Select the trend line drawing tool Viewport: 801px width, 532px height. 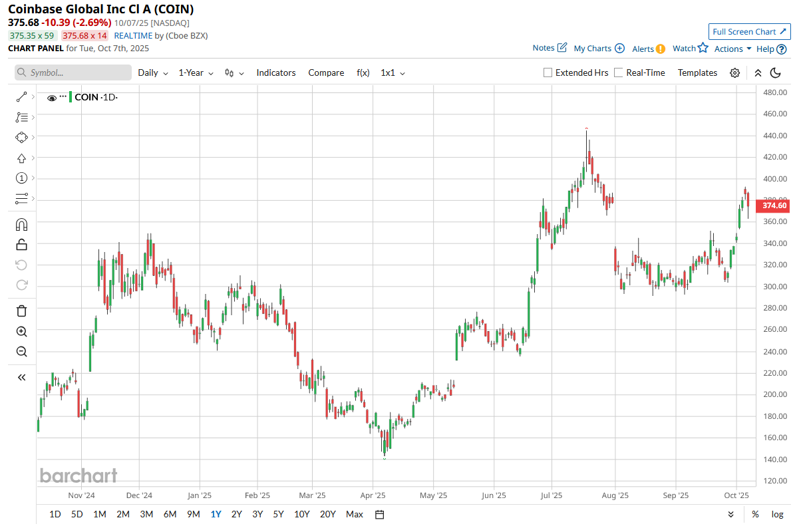point(21,97)
